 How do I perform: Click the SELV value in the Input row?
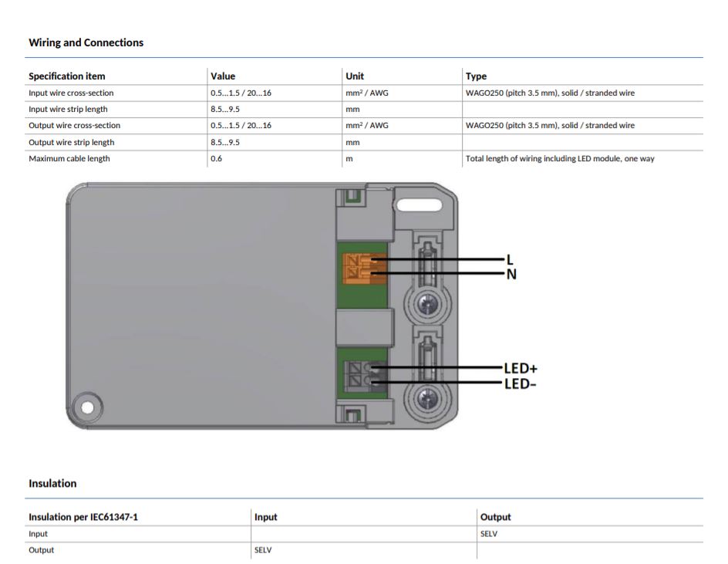click(x=488, y=534)
